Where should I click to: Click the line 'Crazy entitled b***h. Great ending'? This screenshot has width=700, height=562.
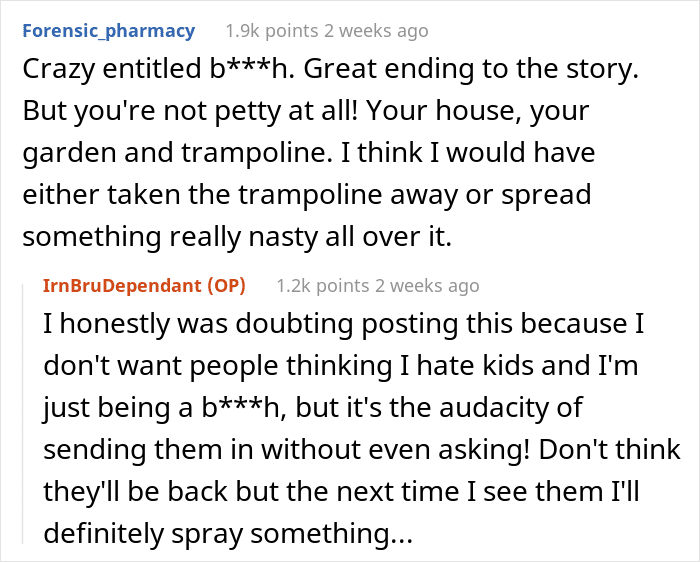(331, 69)
